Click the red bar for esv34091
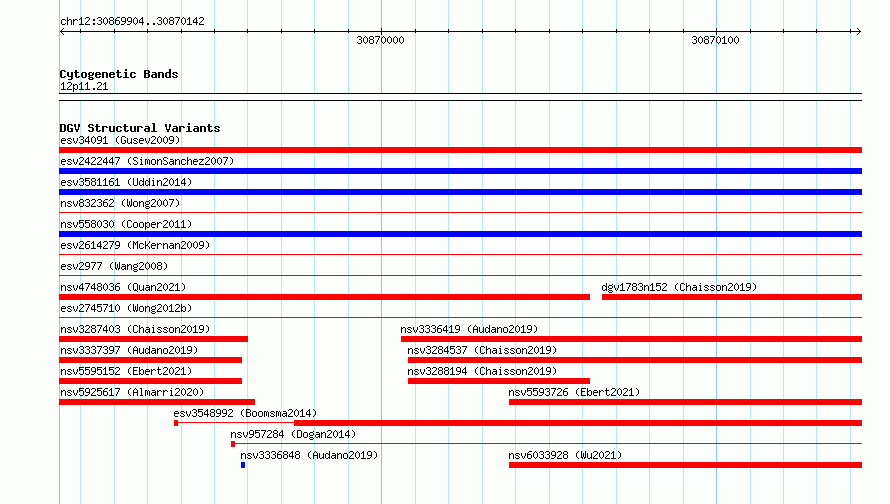 click(460, 150)
